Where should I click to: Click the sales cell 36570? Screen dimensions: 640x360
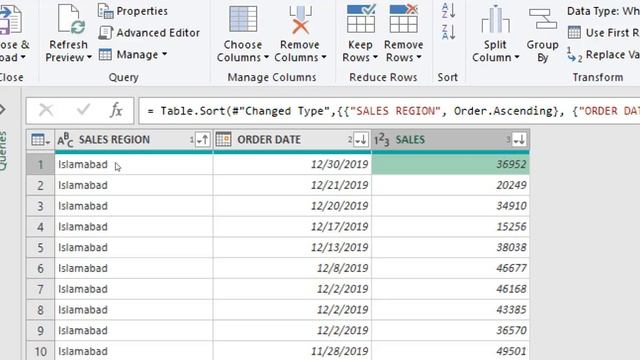coord(450,331)
